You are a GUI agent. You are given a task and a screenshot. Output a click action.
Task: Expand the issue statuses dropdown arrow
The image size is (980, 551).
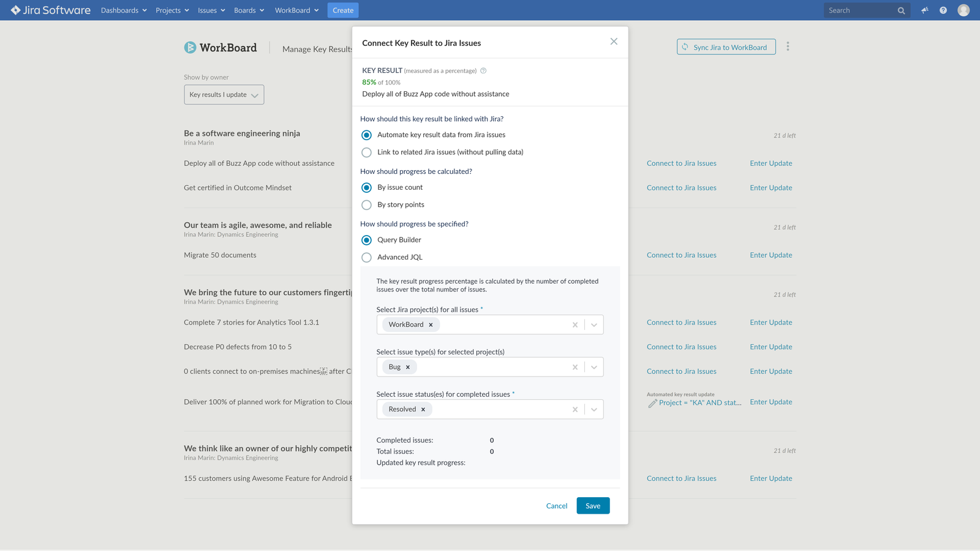click(594, 409)
